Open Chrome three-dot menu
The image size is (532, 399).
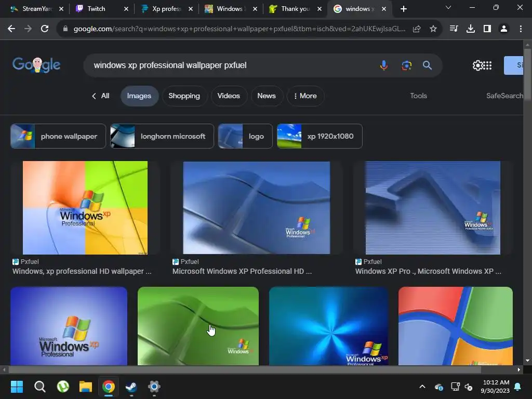[x=521, y=29]
